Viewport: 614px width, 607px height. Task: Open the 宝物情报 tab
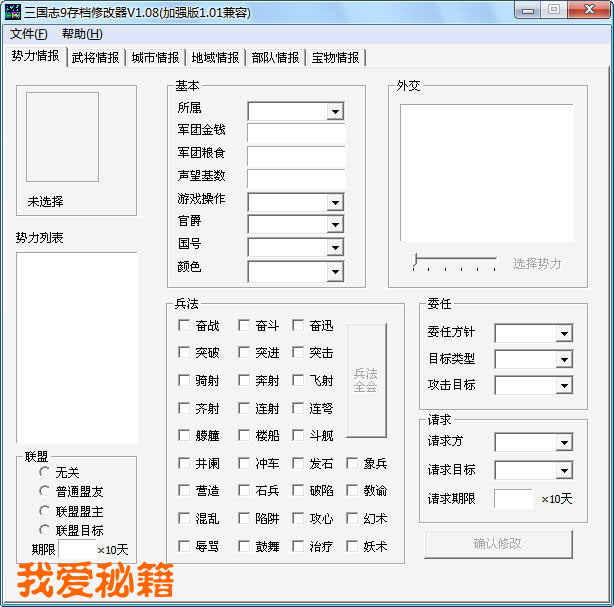pos(335,58)
